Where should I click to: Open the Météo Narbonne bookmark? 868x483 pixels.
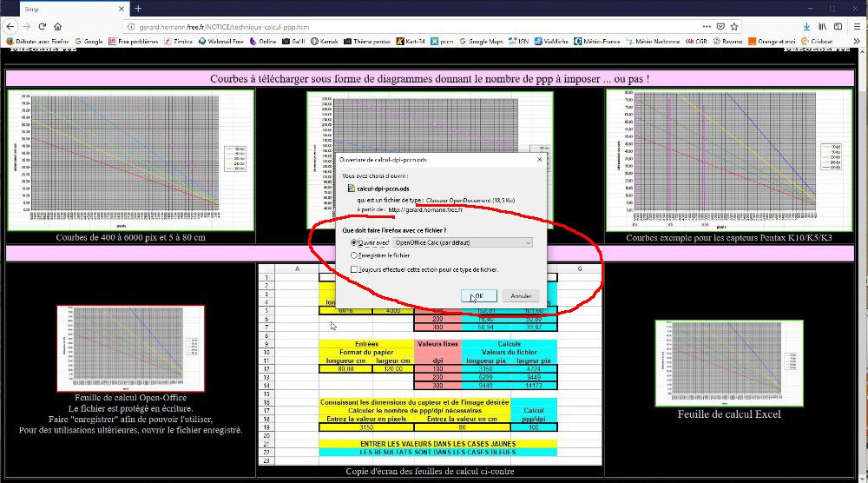coord(654,41)
